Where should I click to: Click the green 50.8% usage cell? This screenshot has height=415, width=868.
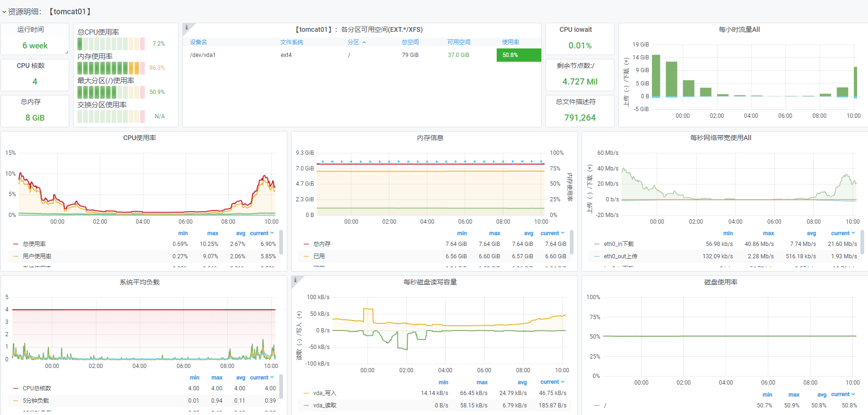[x=519, y=55]
